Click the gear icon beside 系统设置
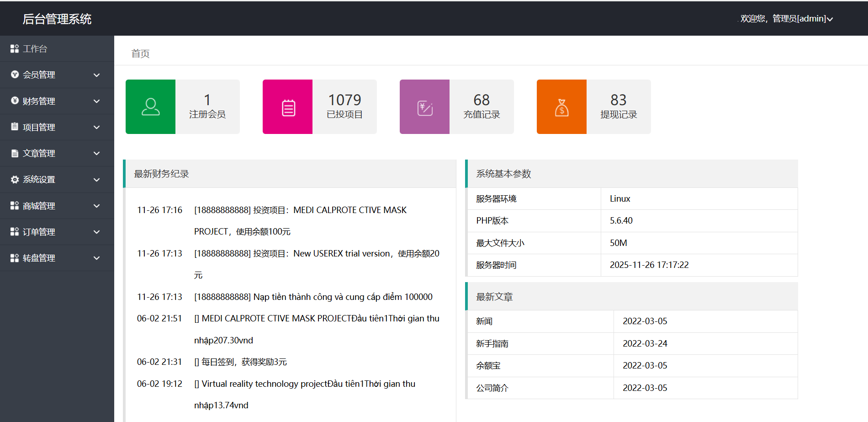Screen dimensions: 868x422 (x=15, y=180)
